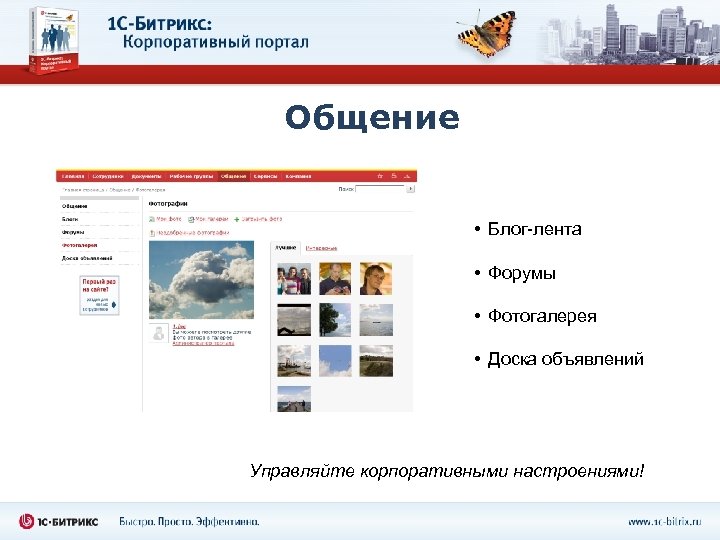
Task: Click the "Фотографии" page heading
Action: (x=168, y=203)
